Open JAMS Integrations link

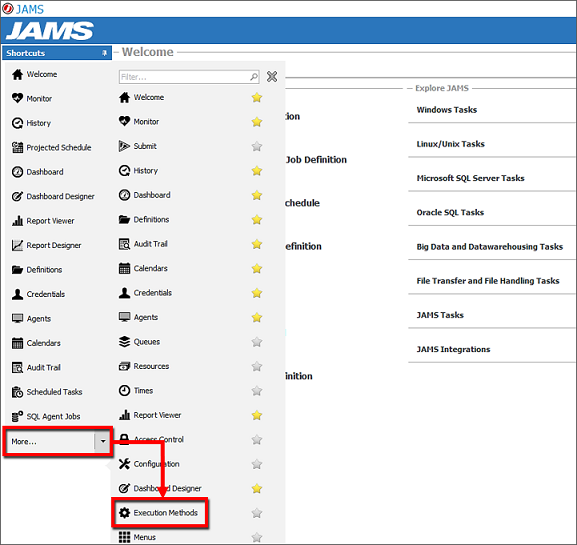[453, 349]
